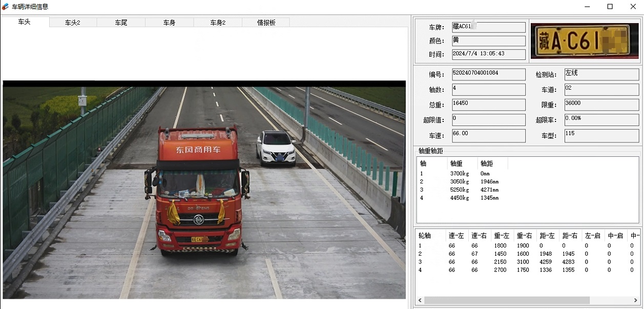Click the app icon in the title bar
This screenshot has height=309, width=644.
coord(5,7)
